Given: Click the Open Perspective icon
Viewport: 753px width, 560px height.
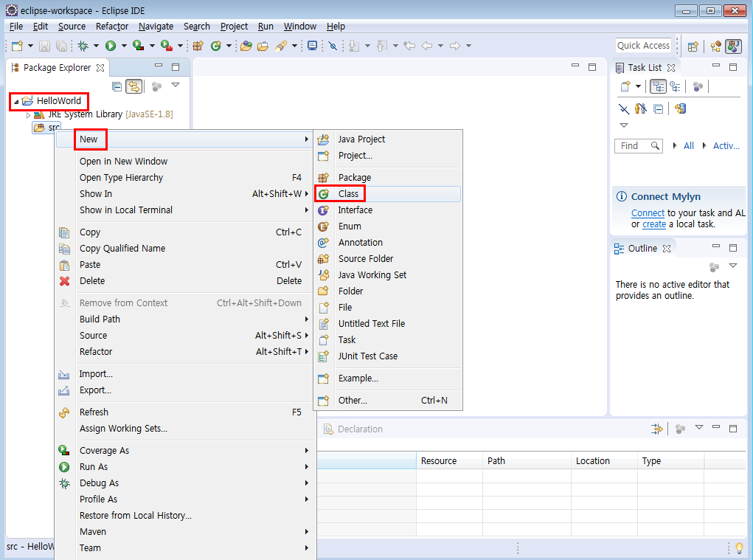Looking at the screenshot, I should pos(693,46).
